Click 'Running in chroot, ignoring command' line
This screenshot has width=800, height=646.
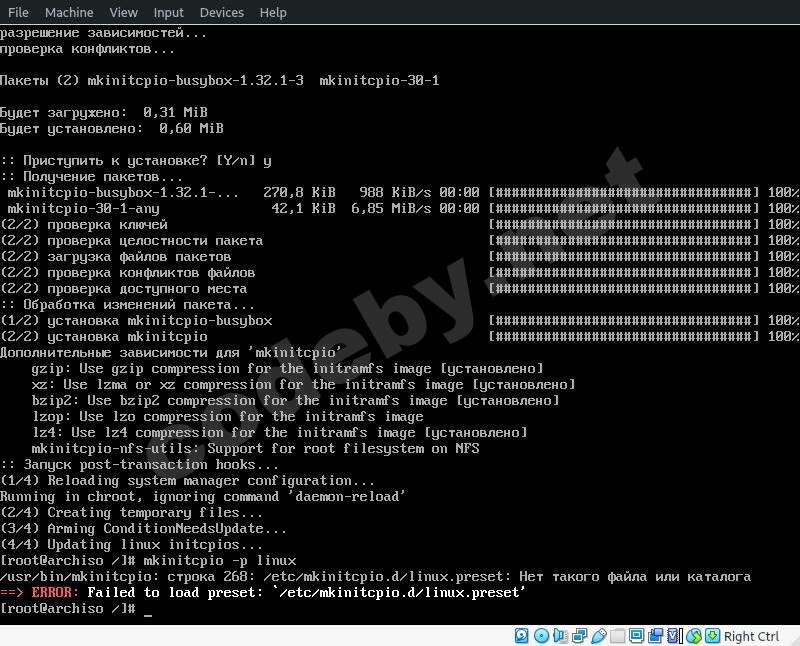click(203, 496)
